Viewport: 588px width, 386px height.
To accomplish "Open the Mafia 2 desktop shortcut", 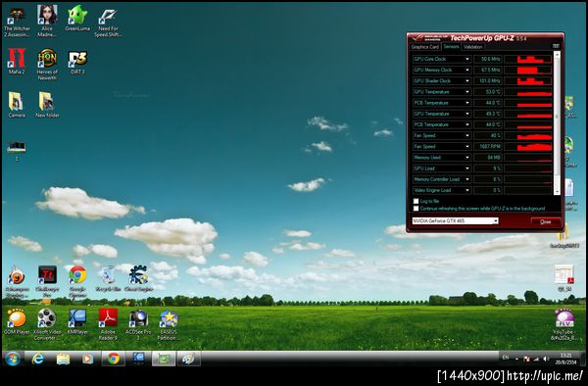I will click(x=17, y=61).
